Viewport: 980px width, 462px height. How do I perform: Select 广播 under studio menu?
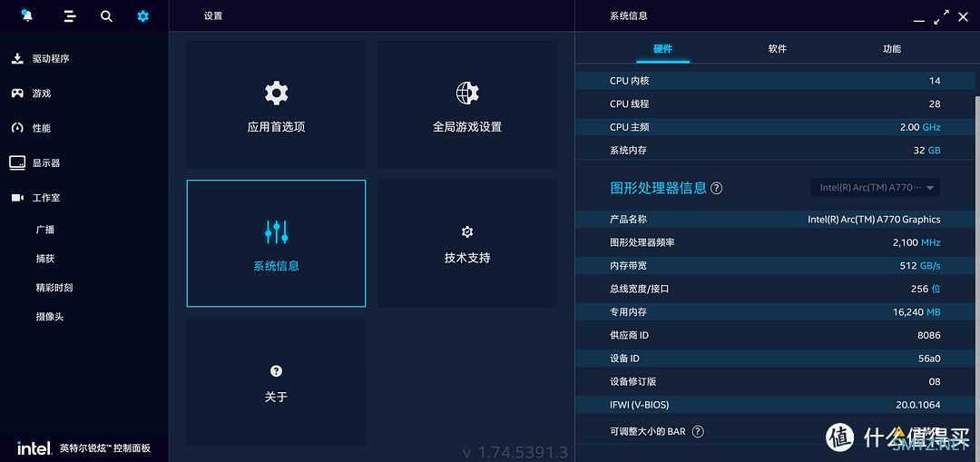45,230
